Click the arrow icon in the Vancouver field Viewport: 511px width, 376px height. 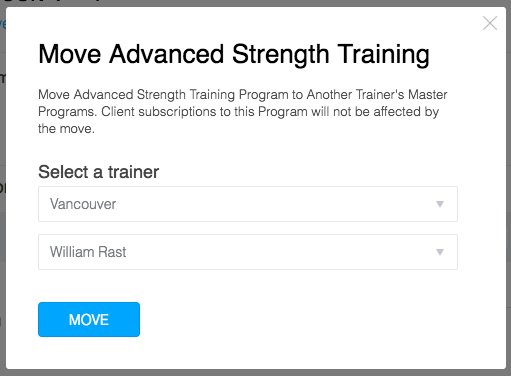(x=440, y=204)
